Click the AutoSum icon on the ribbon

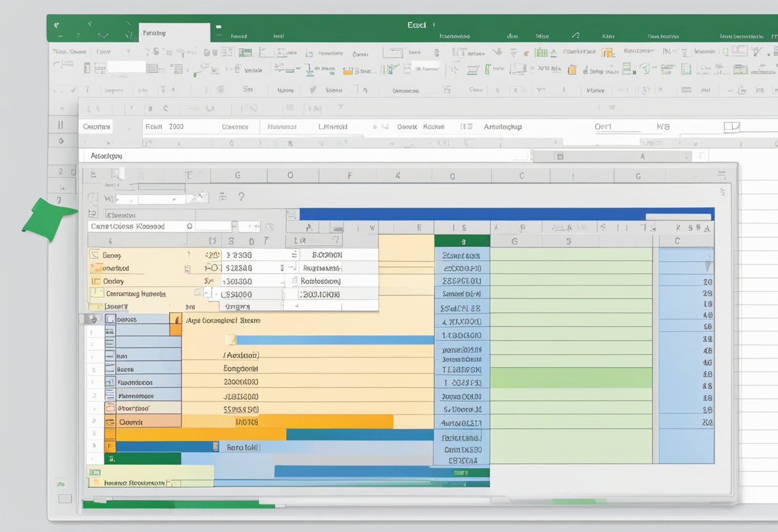point(435,52)
